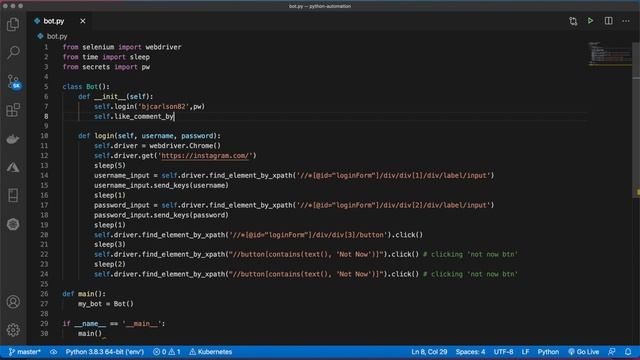
Task: Click the minimap code overview
Action: [x=610, y=53]
